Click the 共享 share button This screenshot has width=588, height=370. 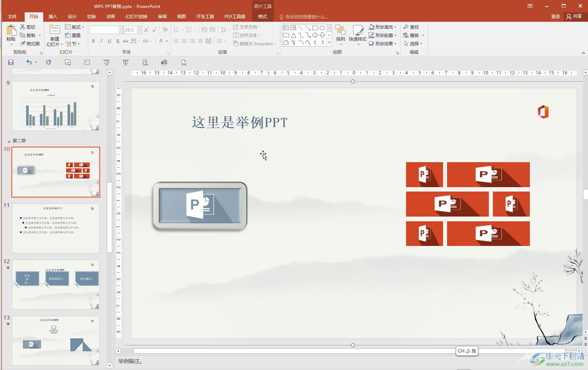[x=574, y=16]
